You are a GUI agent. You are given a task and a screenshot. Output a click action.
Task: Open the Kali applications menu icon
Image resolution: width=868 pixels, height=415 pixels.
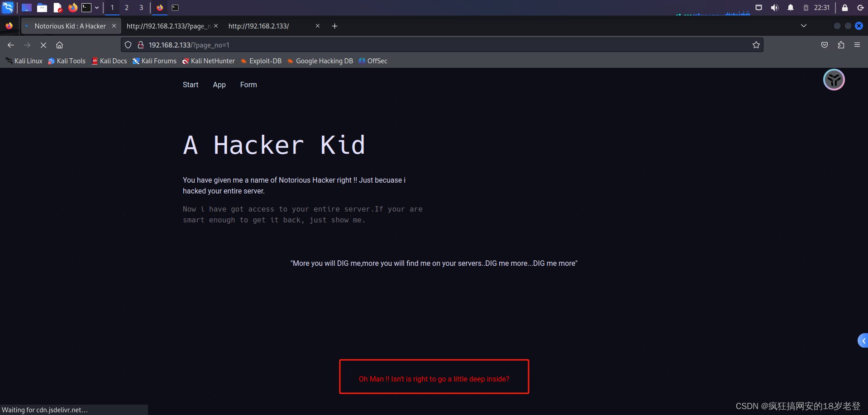click(8, 7)
